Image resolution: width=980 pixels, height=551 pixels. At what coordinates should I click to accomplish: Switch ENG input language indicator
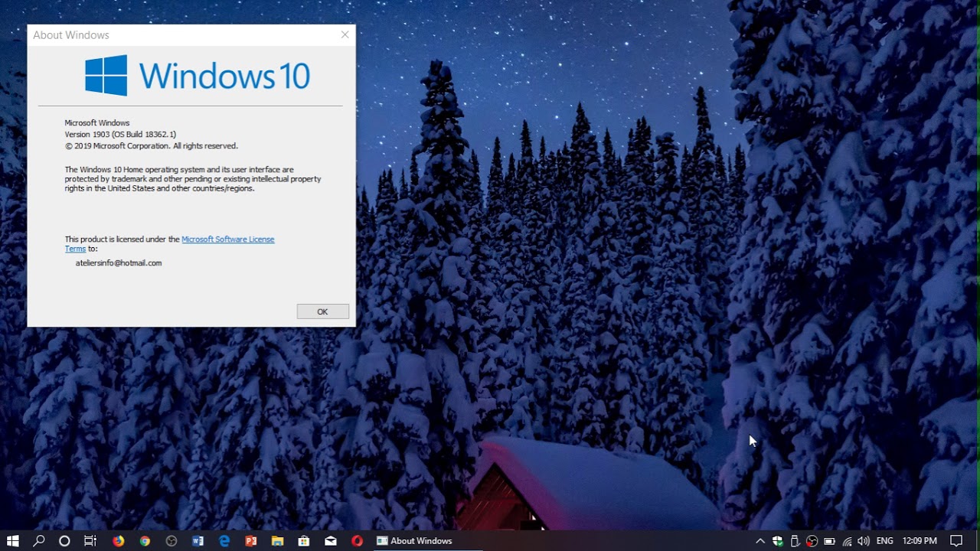tap(884, 541)
